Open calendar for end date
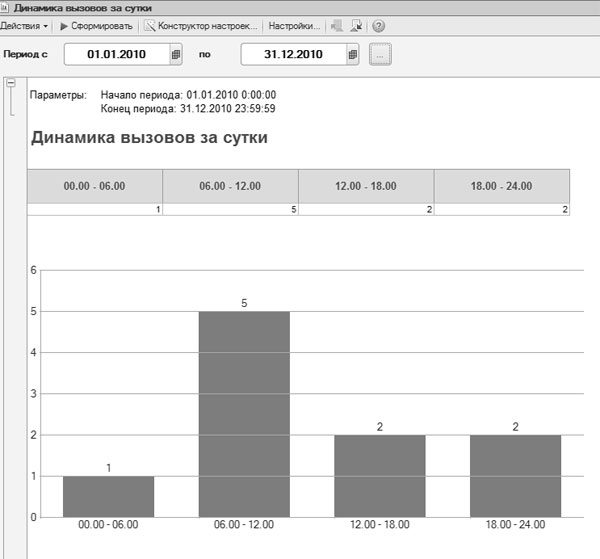The image size is (600, 559). (x=352, y=54)
